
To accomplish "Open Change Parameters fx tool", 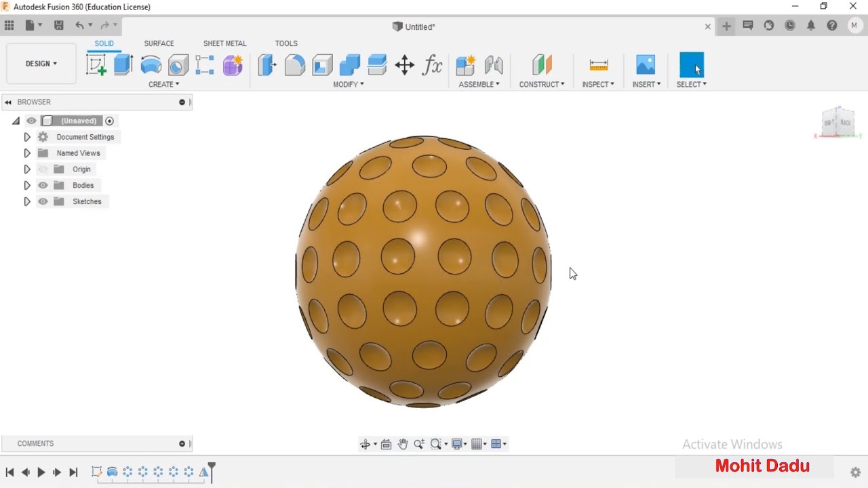I will 432,65.
